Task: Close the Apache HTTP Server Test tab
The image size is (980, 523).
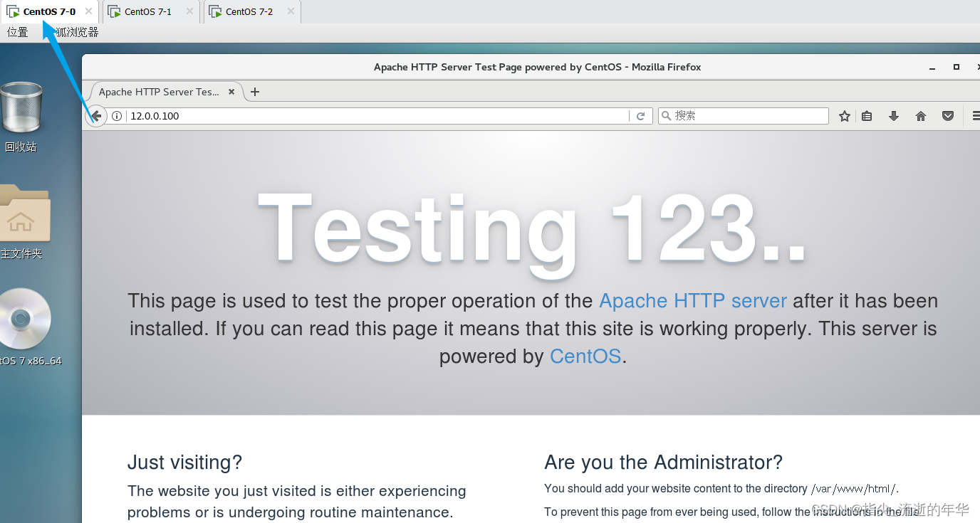Action: tap(231, 92)
